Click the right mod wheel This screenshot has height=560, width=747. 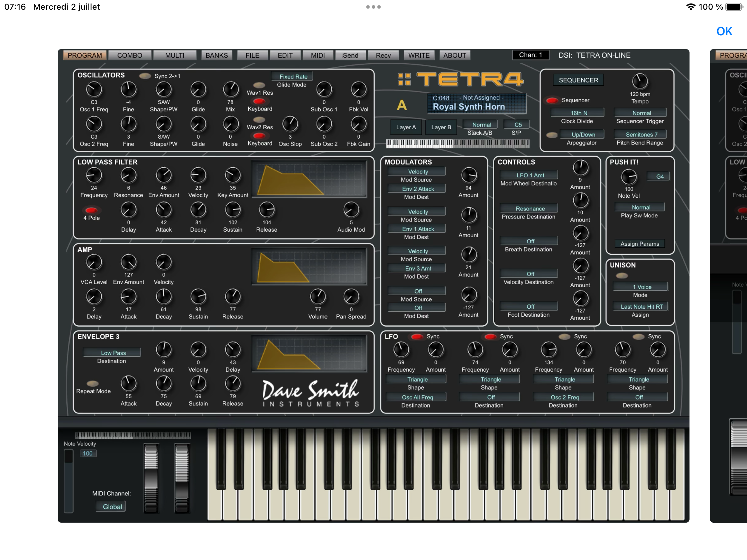[x=182, y=478]
